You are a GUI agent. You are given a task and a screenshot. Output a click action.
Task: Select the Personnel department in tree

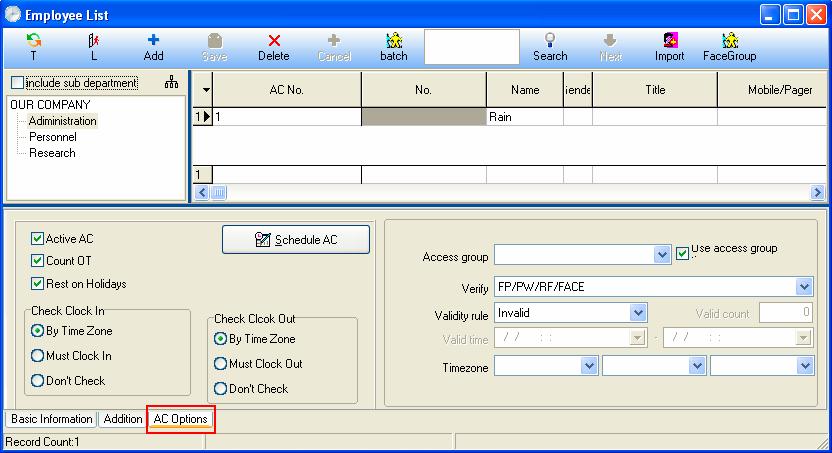53,137
